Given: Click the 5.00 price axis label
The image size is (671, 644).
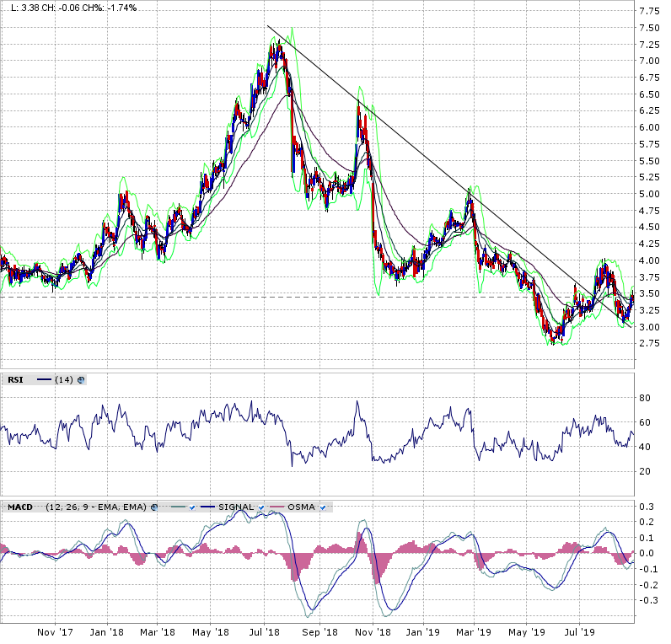Looking at the screenshot, I should (649, 194).
